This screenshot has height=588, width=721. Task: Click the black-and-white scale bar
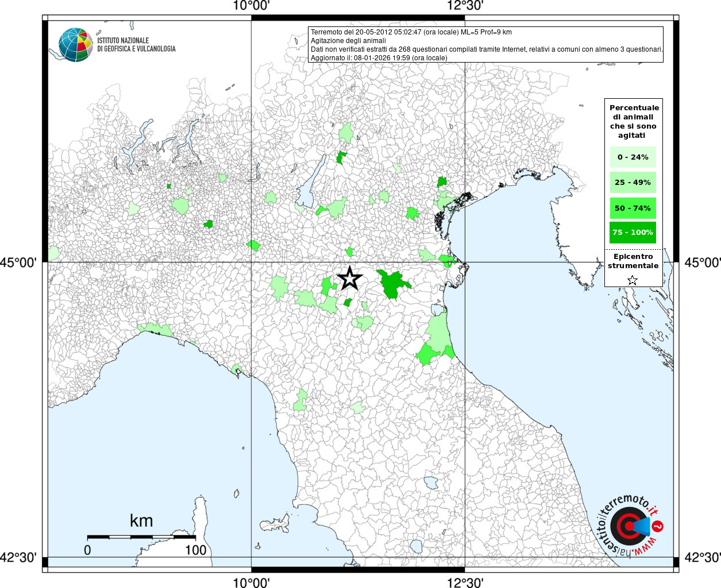[x=141, y=537]
